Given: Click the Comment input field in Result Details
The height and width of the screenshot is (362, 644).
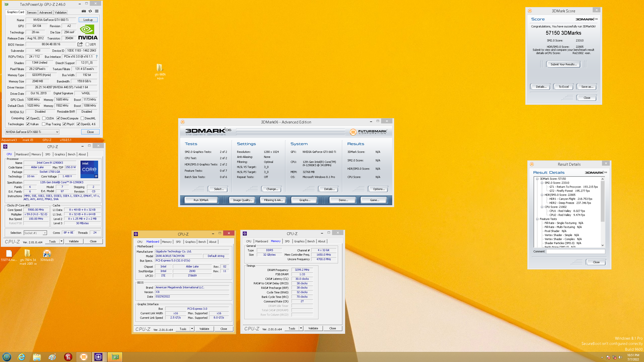Looking at the screenshot, I should tap(576, 251).
